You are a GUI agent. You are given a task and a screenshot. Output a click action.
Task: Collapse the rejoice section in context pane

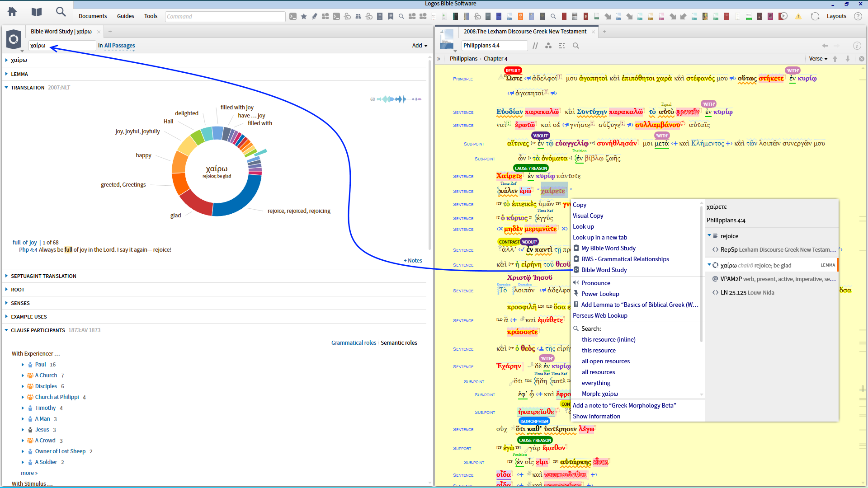coord(709,235)
